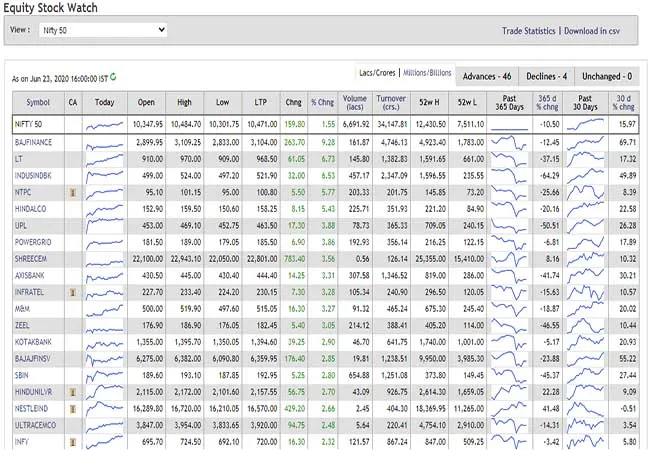The image size is (650, 450).
Task: Open the AXISBANK stock link
Action: (29, 275)
